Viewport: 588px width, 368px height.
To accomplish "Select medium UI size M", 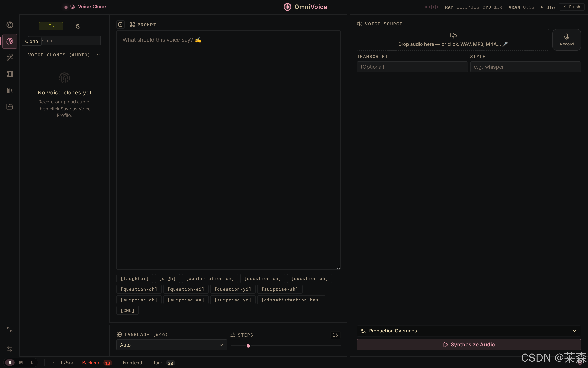I will click(21, 363).
